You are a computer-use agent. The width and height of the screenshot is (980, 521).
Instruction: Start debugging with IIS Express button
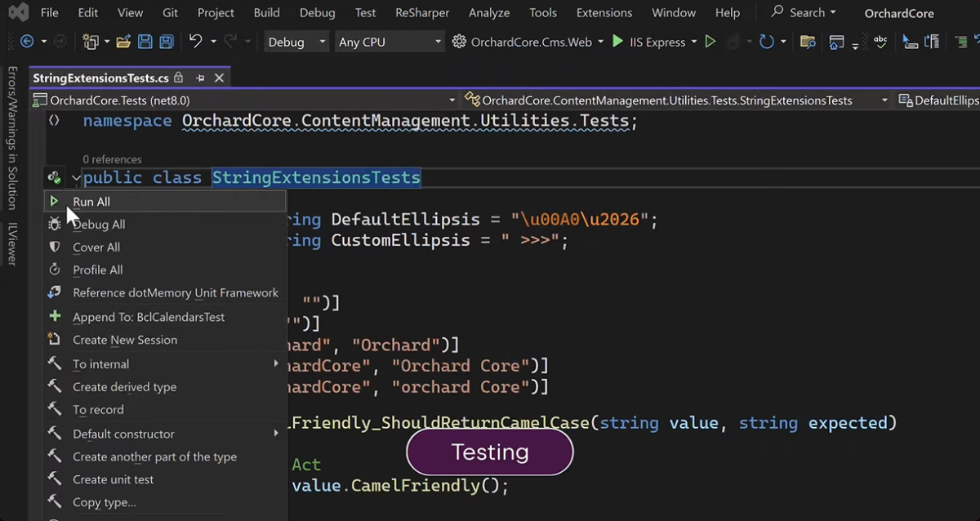pyautogui.click(x=649, y=42)
